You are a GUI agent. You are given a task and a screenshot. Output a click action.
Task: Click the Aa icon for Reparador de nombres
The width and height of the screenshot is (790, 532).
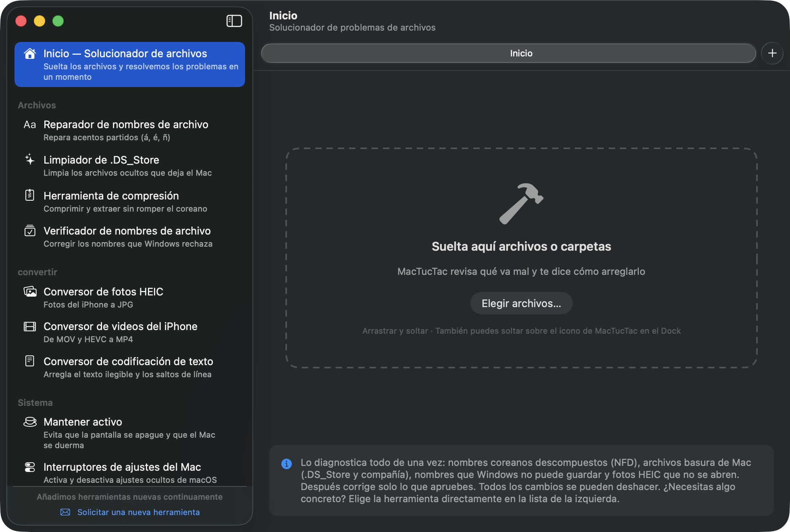pyautogui.click(x=30, y=125)
